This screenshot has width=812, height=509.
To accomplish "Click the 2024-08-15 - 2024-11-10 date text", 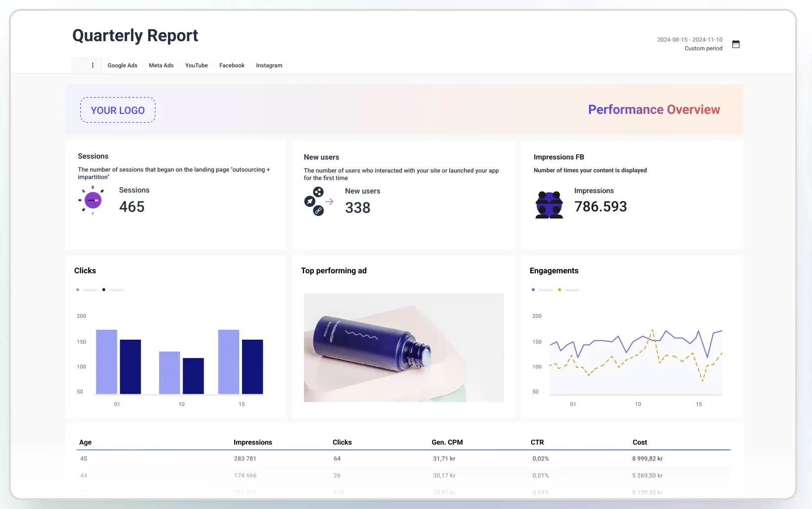I will point(690,40).
